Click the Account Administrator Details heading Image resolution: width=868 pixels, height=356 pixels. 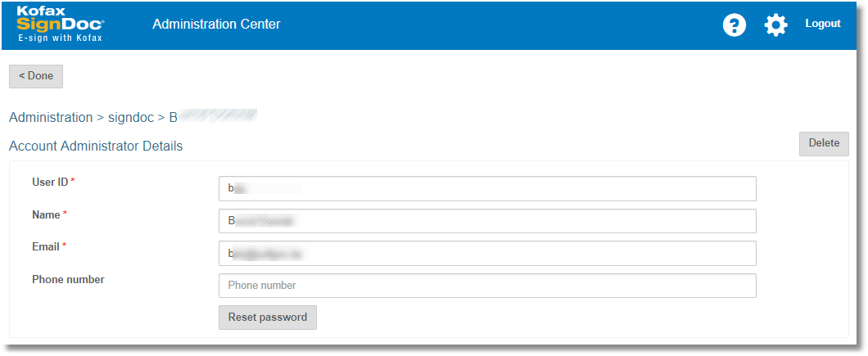96,146
